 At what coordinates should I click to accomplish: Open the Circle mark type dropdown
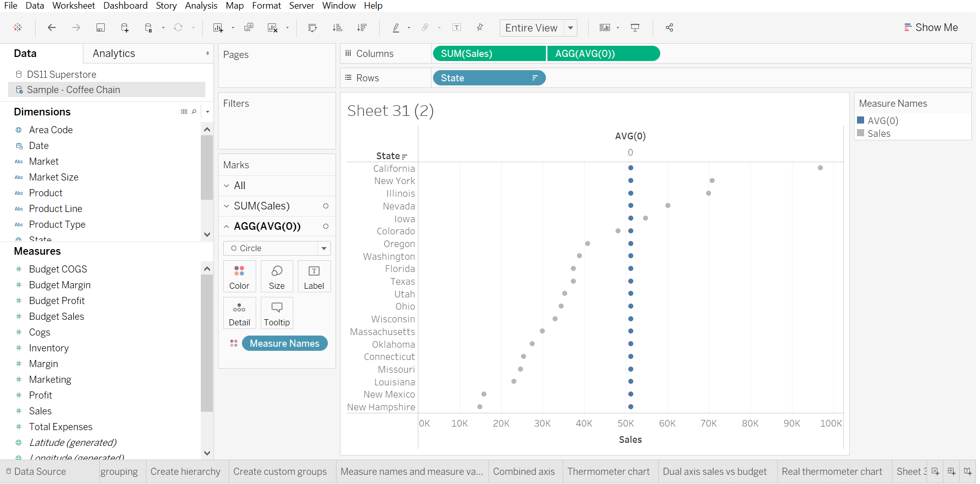(x=324, y=248)
